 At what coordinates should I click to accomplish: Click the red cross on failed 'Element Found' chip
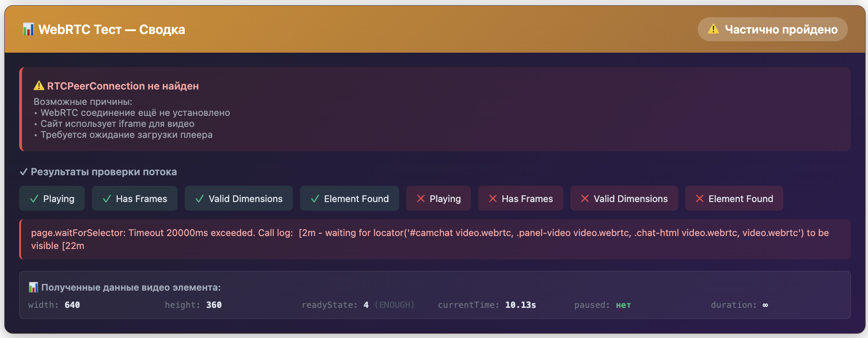[x=700, y=199]
